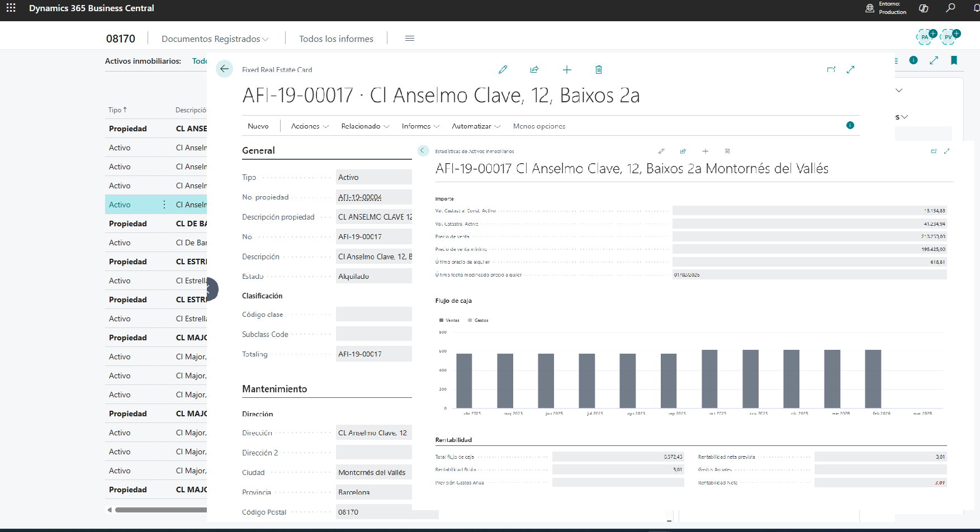Click the search magnifier in top bar

click(950, 8)
